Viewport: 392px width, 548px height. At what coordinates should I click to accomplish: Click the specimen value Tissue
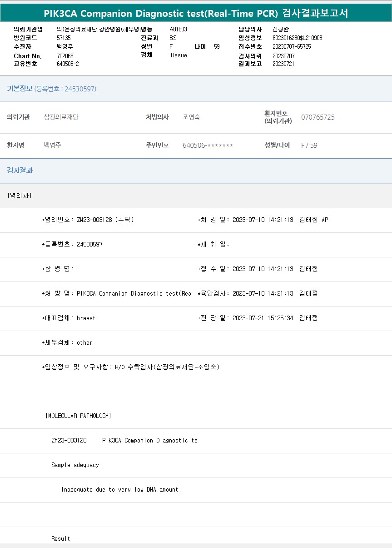pos(178,55)
